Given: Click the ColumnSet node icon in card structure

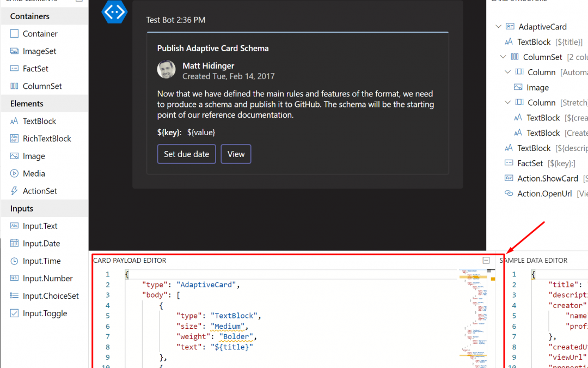Looking at the screenshot, I should point(514,57).
